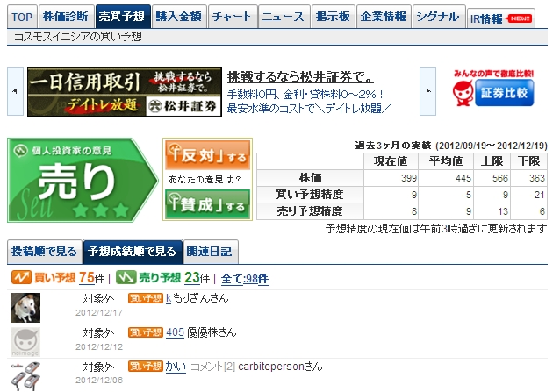Click the 株価 current value 399 cell
553x392 pixels.
[391, 178]
